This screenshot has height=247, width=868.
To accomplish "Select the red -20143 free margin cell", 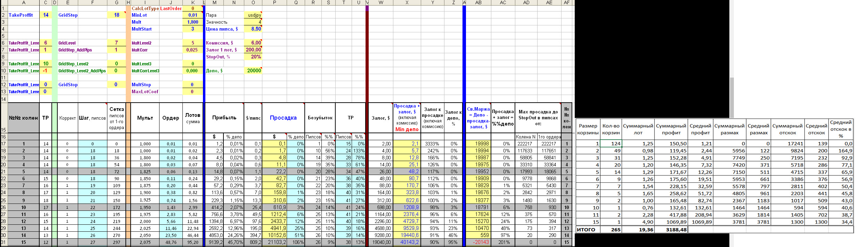I will pos(478,242).
